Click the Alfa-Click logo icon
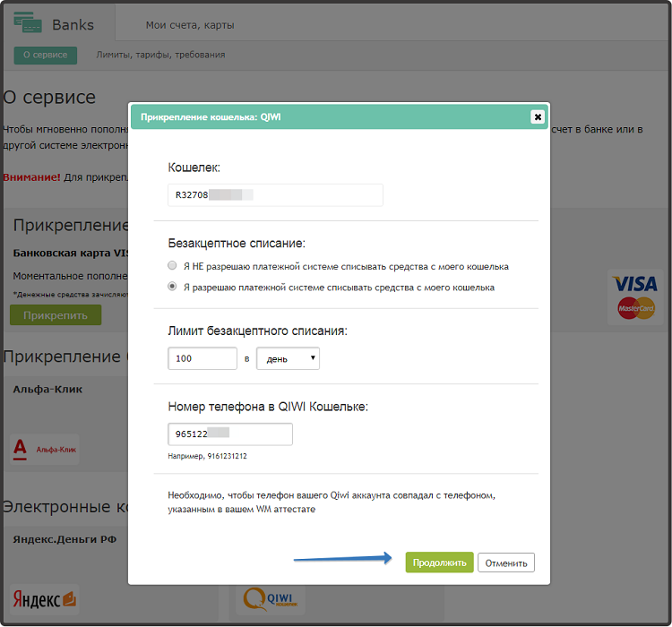 tap(44, 449)
